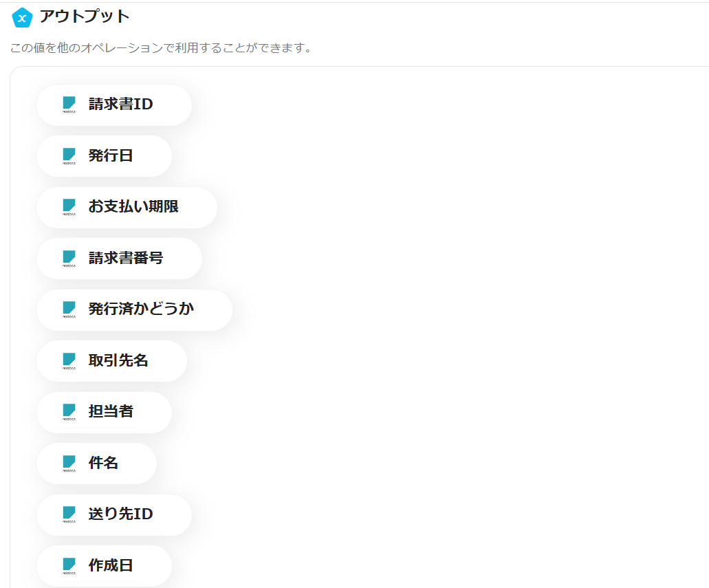The image size is (709, 588).
Task: Click the Misoca icon beside 発行済かどうか
Action: [x=69, y=309]
